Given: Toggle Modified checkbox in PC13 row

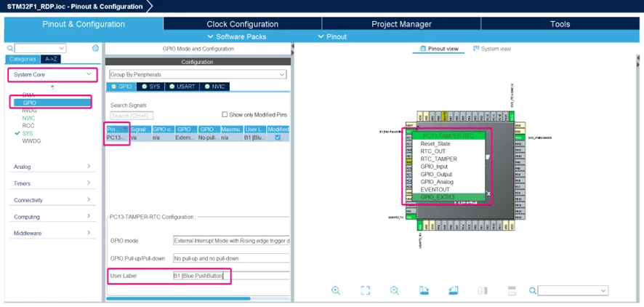Looking at the screenshot, I should pyautogui.click(x=278, y=137).
